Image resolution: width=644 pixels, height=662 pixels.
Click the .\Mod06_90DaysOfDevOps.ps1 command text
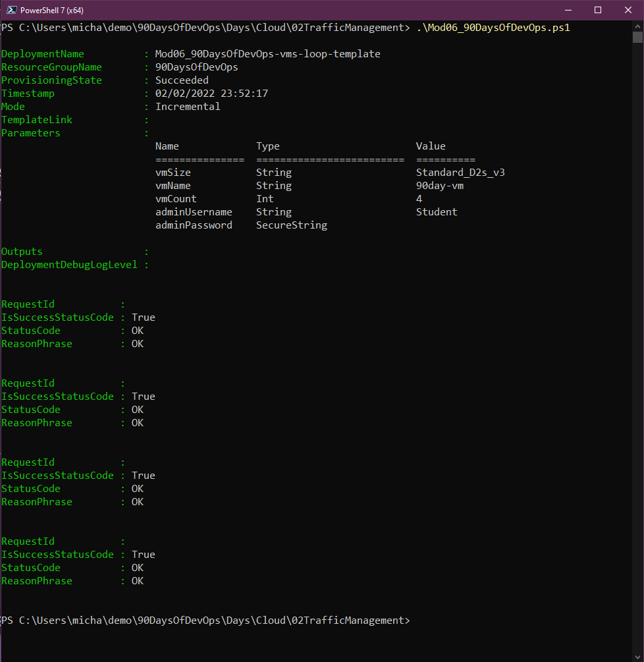coord(493,28)
